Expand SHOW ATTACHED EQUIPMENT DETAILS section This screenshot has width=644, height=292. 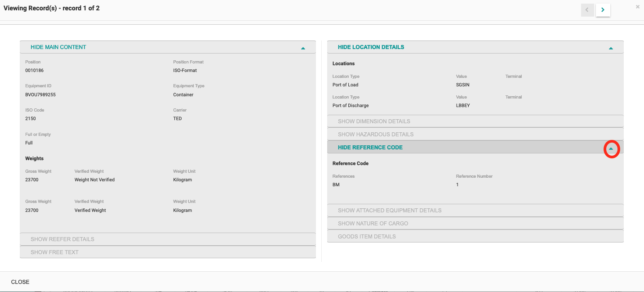(x=390, y=211)
